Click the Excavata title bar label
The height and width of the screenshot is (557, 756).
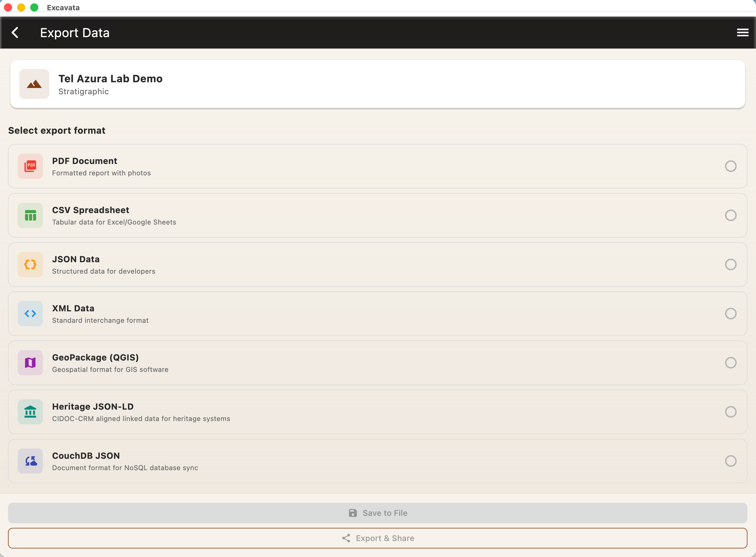pyautogui.click(x=63, y=7)
